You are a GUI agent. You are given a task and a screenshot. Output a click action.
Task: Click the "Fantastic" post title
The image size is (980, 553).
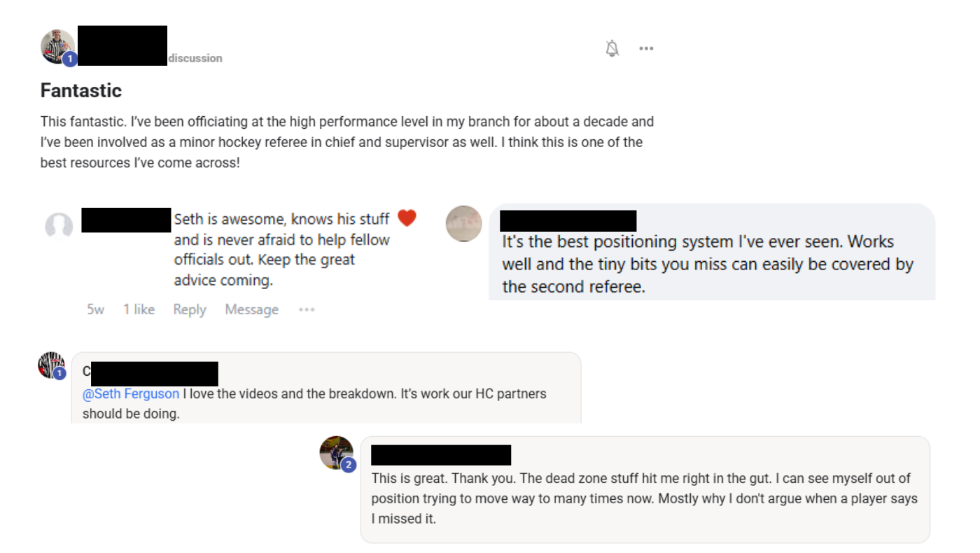[x=81, y=90]
